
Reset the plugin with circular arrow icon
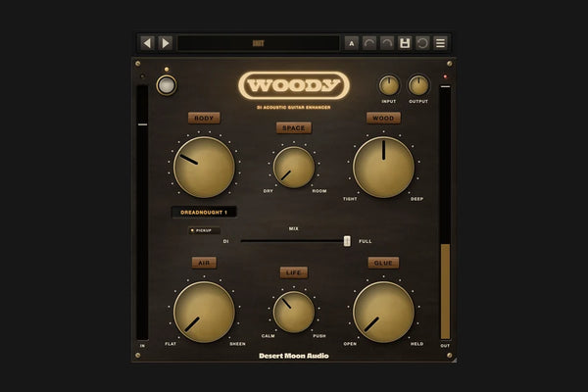422,43
